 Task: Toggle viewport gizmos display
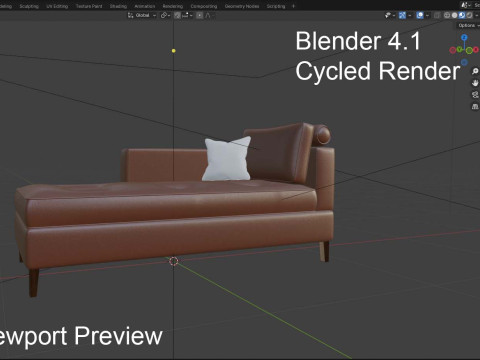[x=402, y=15]
